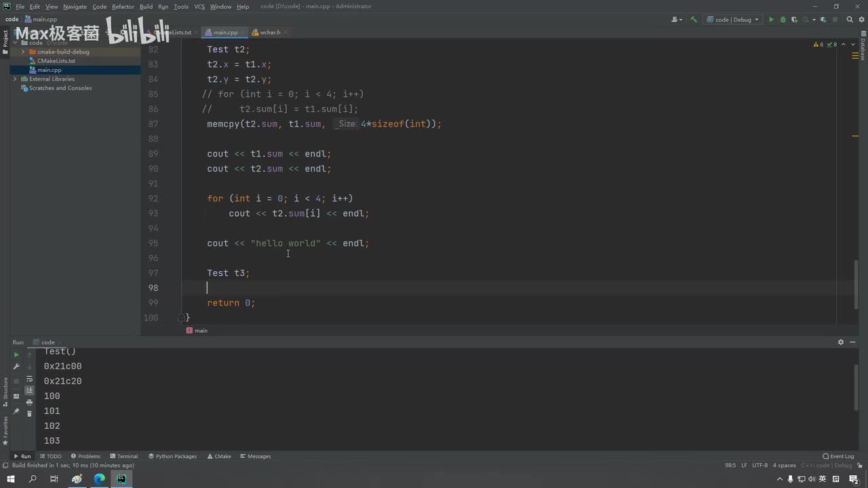Open the Windows Start menu
This screenshot has height=488, width=868.
click(x=11, y=479)
